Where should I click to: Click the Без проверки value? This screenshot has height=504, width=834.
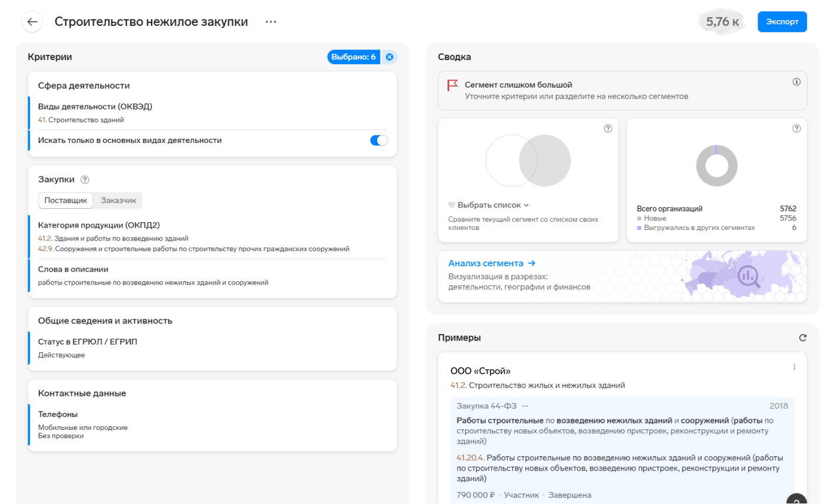61,436
